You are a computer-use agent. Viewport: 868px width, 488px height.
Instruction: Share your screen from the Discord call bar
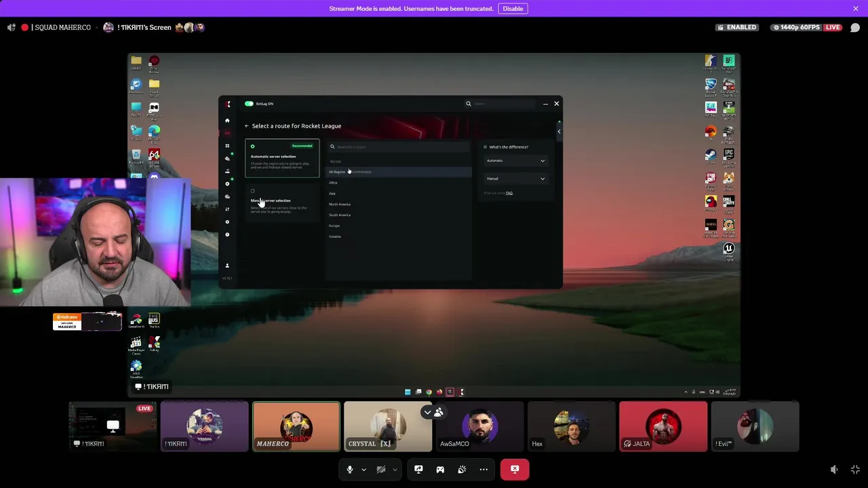(x=418, y=469)
